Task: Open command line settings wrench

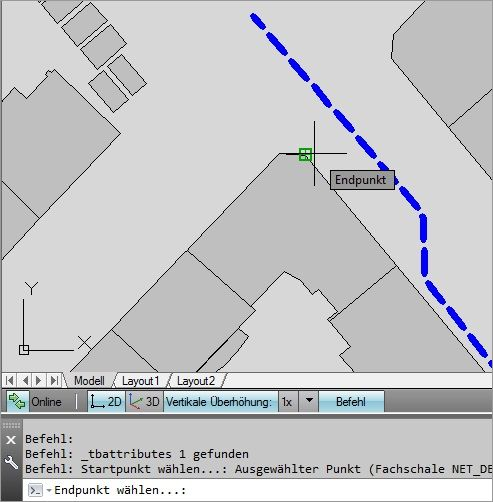Action: coord(11,462)
